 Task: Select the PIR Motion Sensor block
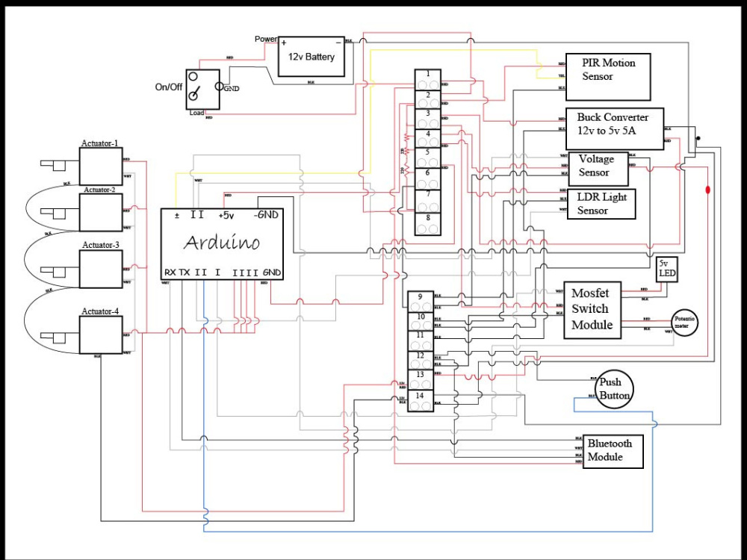pos(608,77)
